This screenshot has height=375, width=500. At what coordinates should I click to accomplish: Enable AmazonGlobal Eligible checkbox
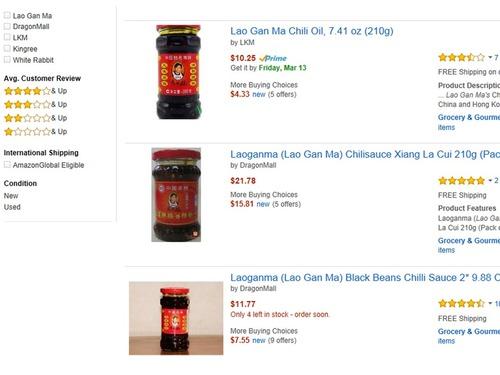pos(7,165)
